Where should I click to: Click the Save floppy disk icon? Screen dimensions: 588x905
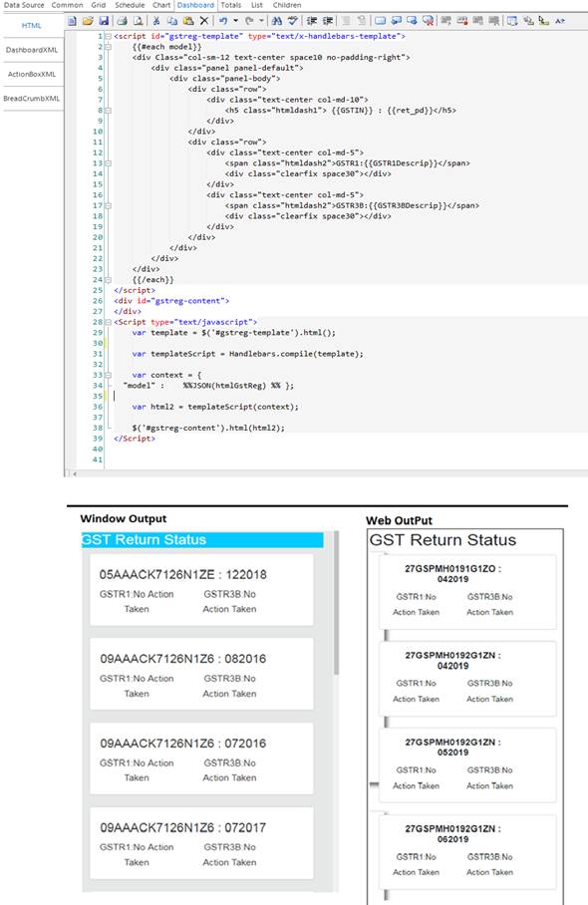104,21
